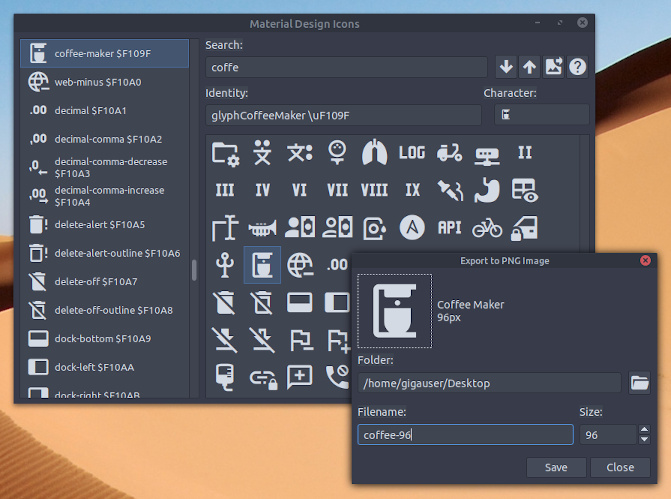Select 'decimal $F10A1' list row
The height and width of the screenshot is (499, 671).
(x=104, y=110)
